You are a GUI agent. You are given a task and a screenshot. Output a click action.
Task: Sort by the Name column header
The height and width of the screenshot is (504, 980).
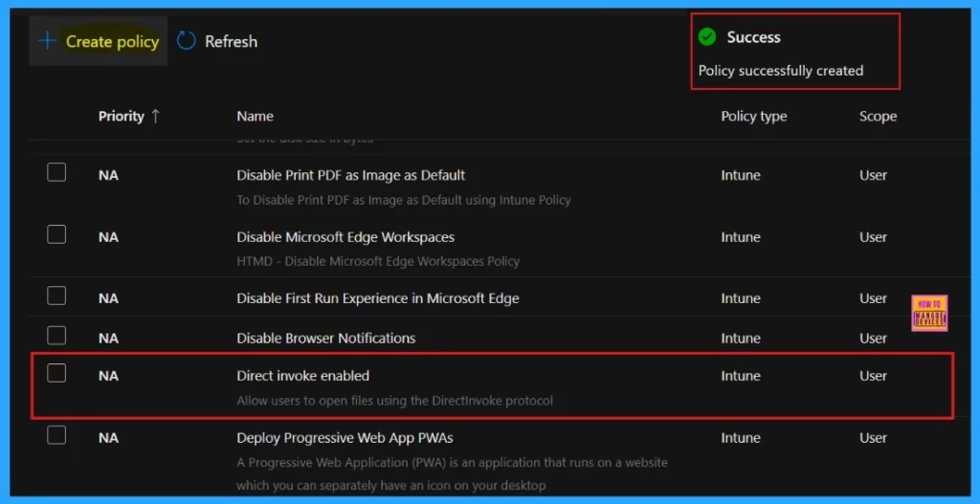(x=255, y=116)
